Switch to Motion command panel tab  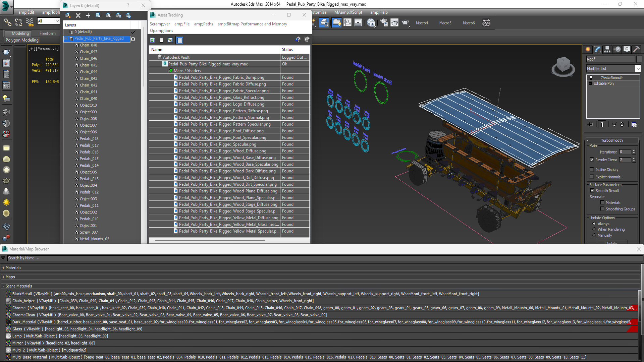pos(617,49)
